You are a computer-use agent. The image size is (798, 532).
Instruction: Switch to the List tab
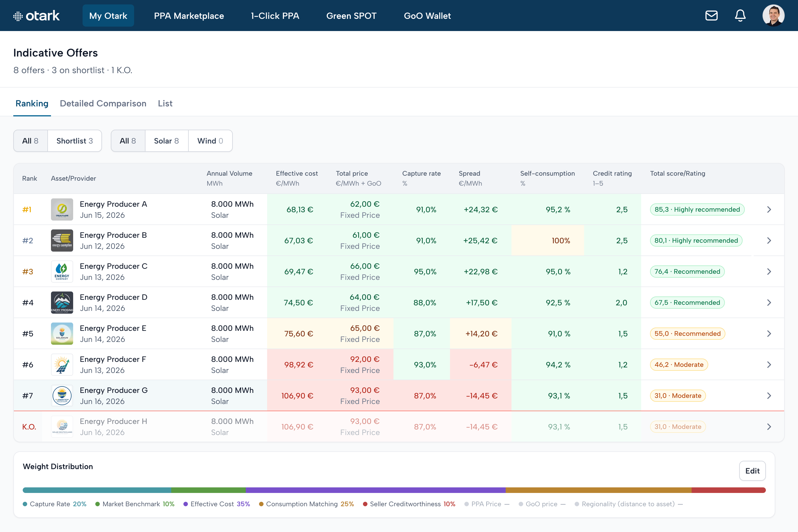(x=165, y=103)
